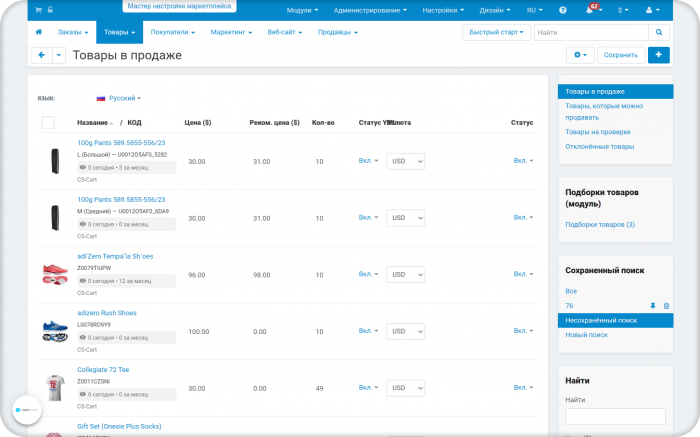Click the lock icon in top bar
The image size is (700, 437).
click(50, 9)
